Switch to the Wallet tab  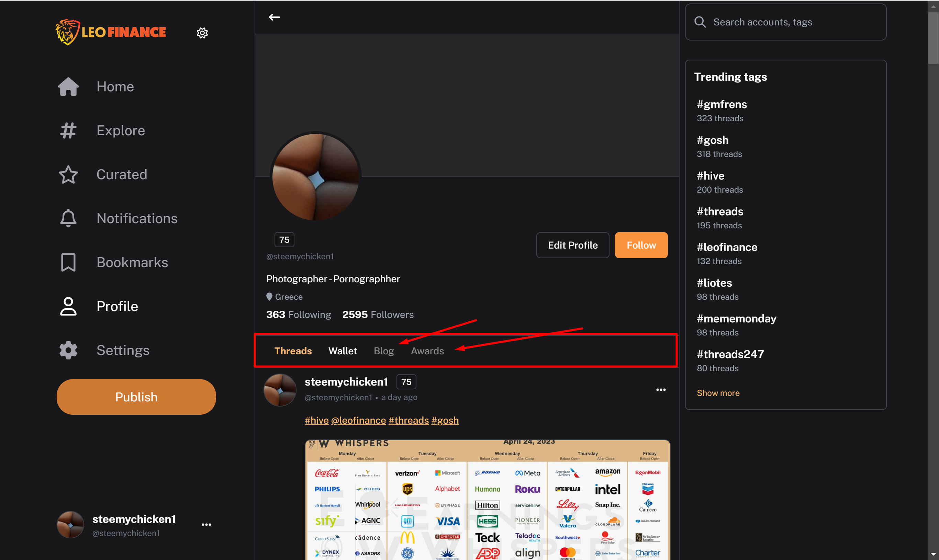pos(343,351)
